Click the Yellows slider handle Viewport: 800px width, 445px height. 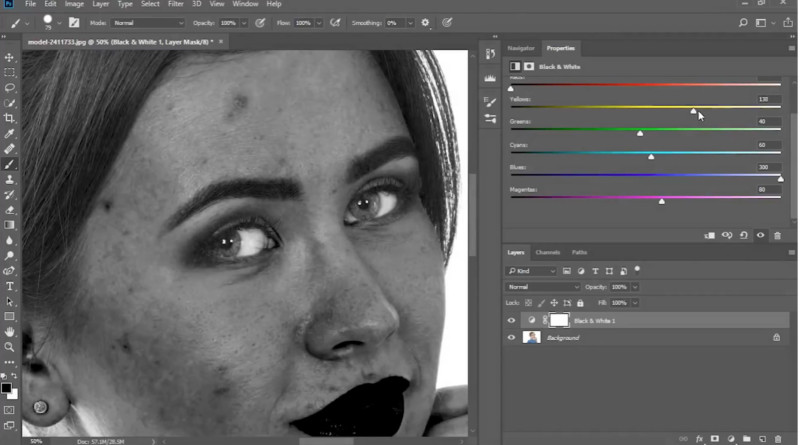pyautogui.click(x=693, y=111)
